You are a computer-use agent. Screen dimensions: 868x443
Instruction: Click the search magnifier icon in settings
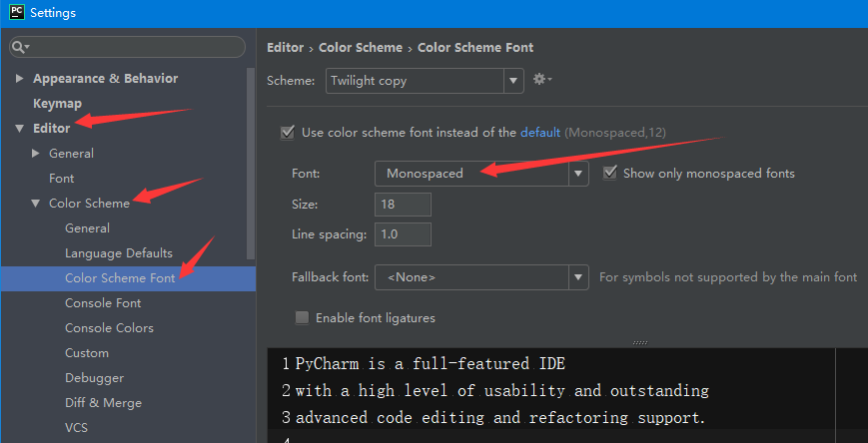click(20, 47)
